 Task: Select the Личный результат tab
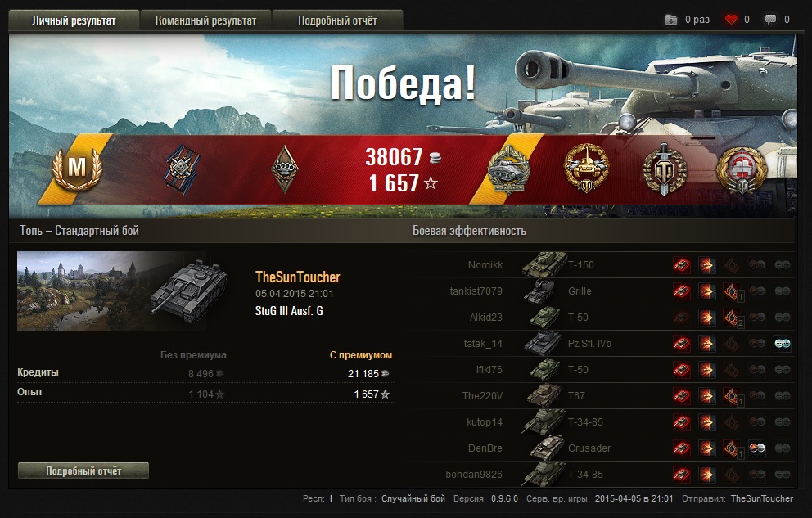74,20
